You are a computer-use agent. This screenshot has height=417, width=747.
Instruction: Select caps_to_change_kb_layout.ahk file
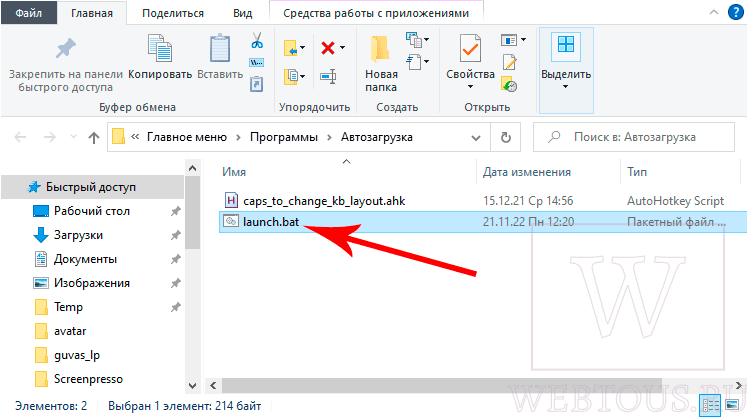(x=324, y=201)
